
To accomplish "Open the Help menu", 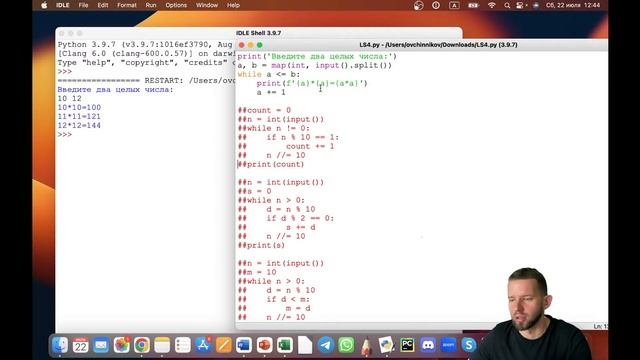I will point(233,5).
